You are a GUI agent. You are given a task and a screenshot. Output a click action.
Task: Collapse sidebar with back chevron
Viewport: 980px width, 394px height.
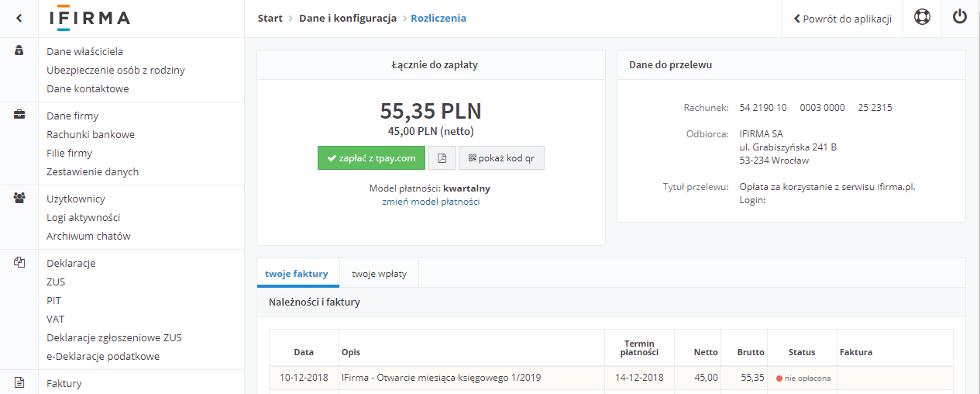(x=19, y=18)
